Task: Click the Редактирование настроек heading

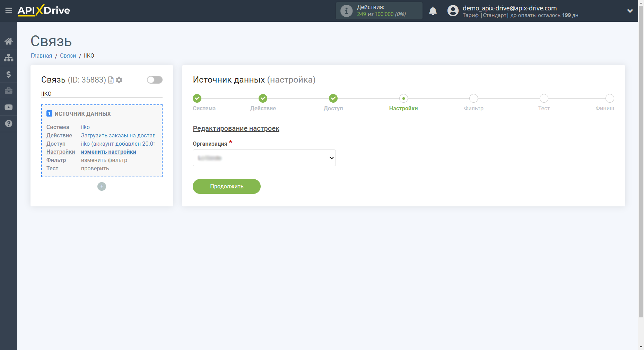Action: point(236,128)
